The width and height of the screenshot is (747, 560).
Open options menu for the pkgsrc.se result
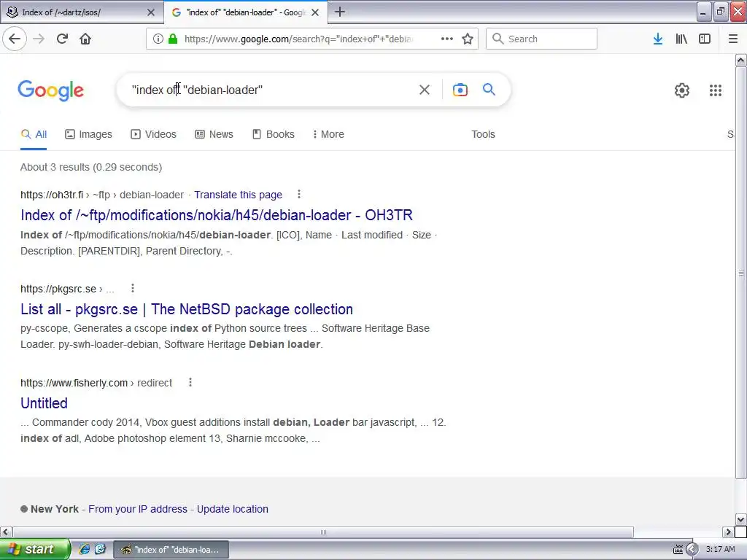133,288
